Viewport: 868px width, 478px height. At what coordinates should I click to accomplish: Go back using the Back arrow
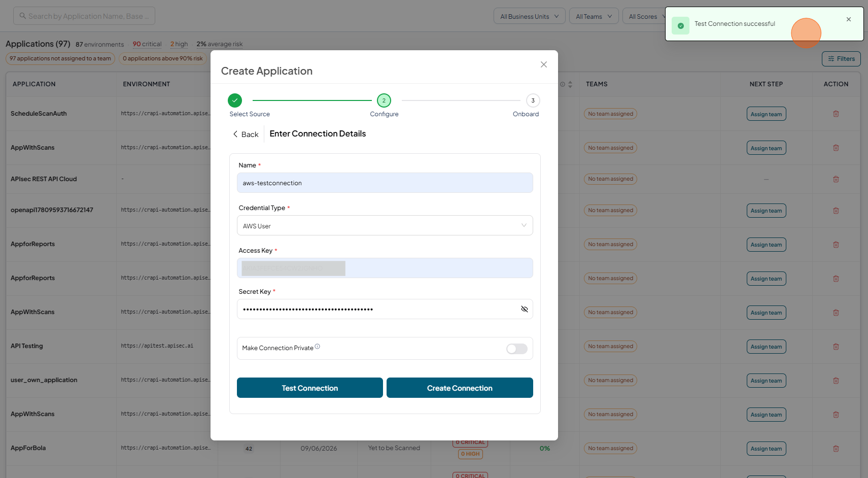246,134
